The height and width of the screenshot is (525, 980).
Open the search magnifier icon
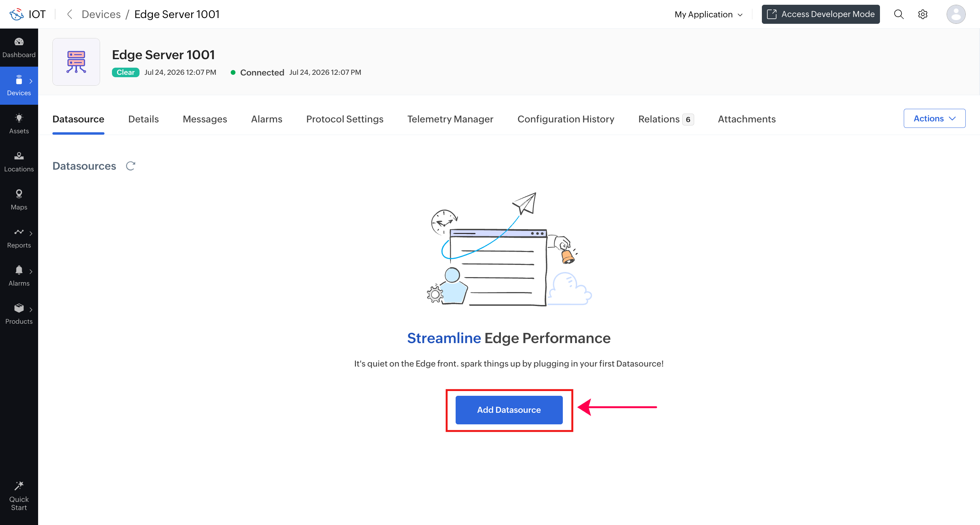[899, 14]
